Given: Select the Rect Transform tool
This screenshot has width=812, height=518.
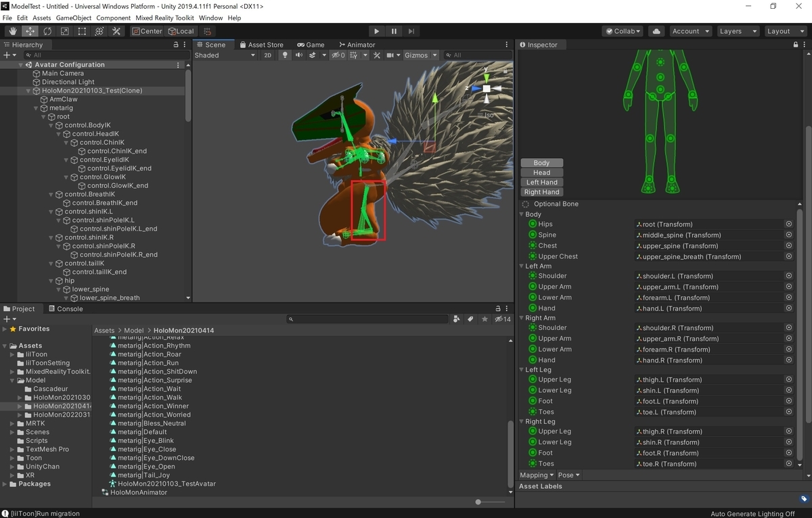Looking at the screenshot, I should point(82,31).
